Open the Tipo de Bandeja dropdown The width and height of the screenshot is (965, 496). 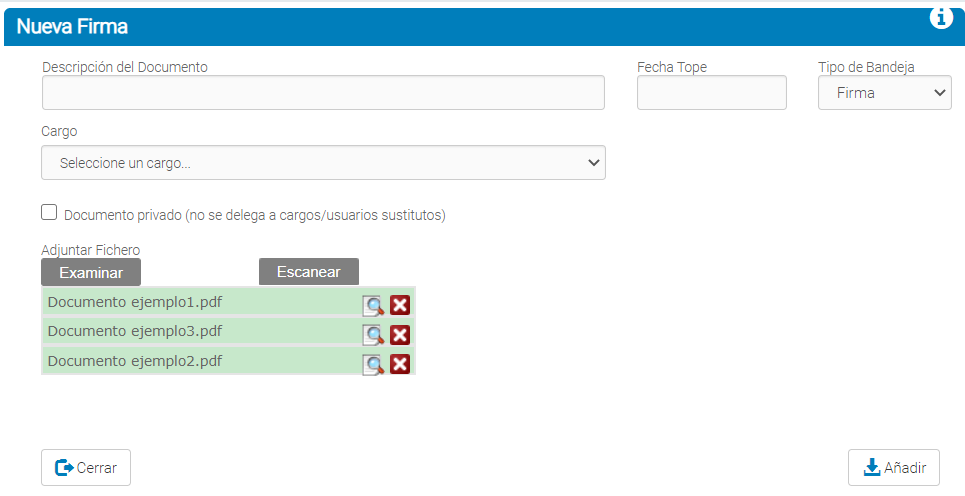coord(884,93)
